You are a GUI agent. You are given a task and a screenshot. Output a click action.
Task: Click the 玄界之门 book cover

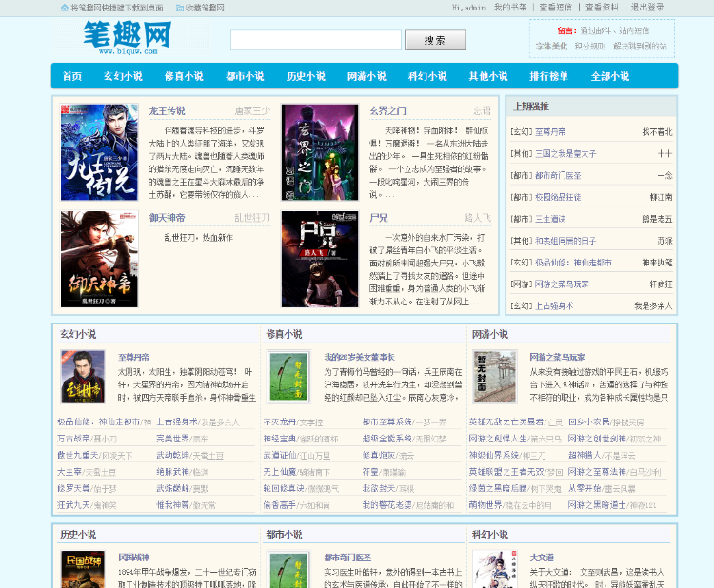(320, 152)
